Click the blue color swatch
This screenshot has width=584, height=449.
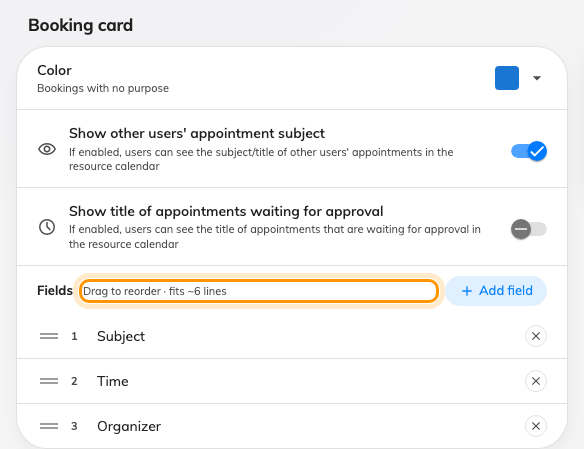point(507,78)
